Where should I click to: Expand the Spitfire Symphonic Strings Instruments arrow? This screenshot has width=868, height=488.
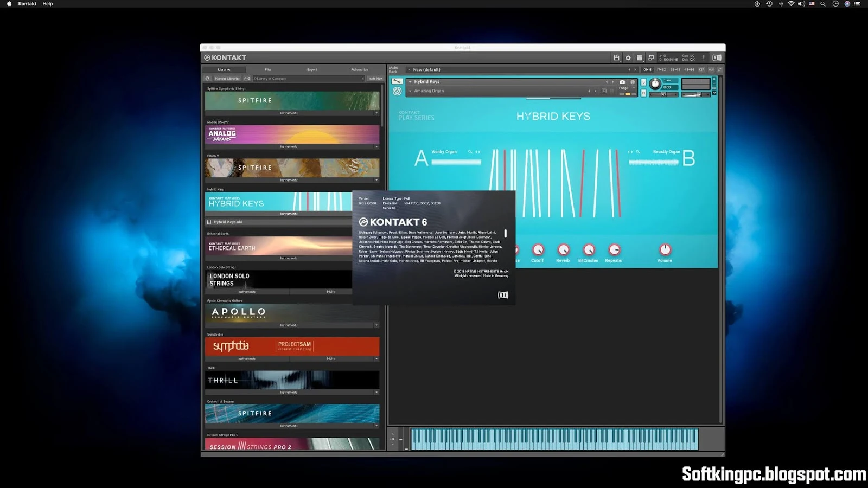[376, 113]
